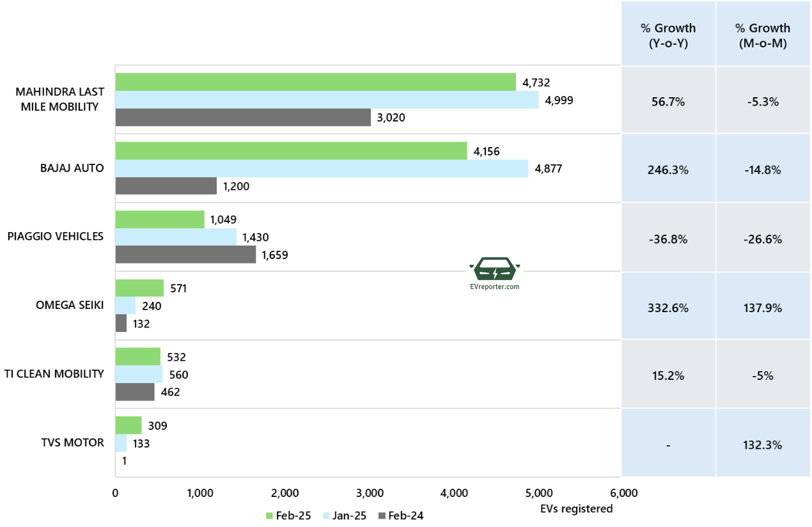This screenshot has height=527, width=812.
Task: Click the Piaggio Vehicles category label
Action: (56, 236)
